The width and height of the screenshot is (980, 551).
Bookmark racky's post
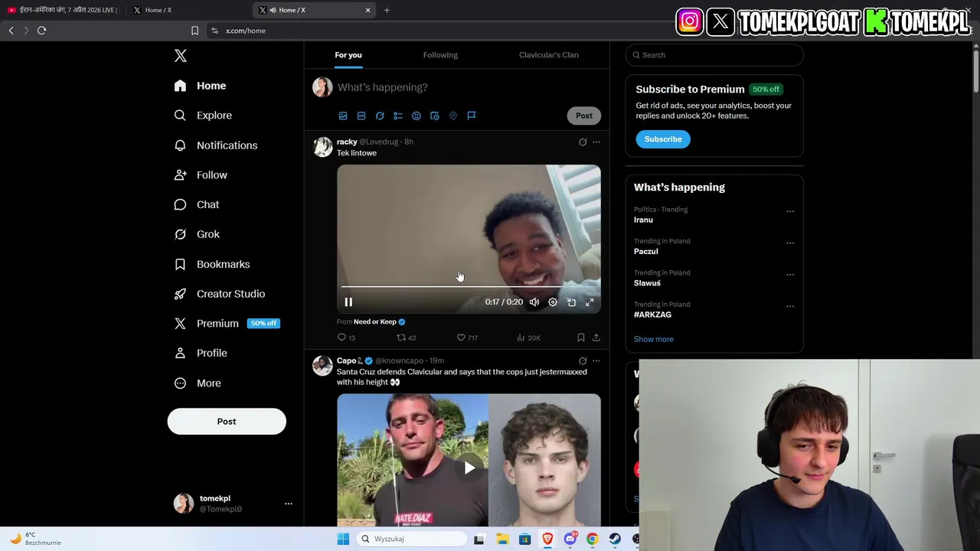click(581, 337)
